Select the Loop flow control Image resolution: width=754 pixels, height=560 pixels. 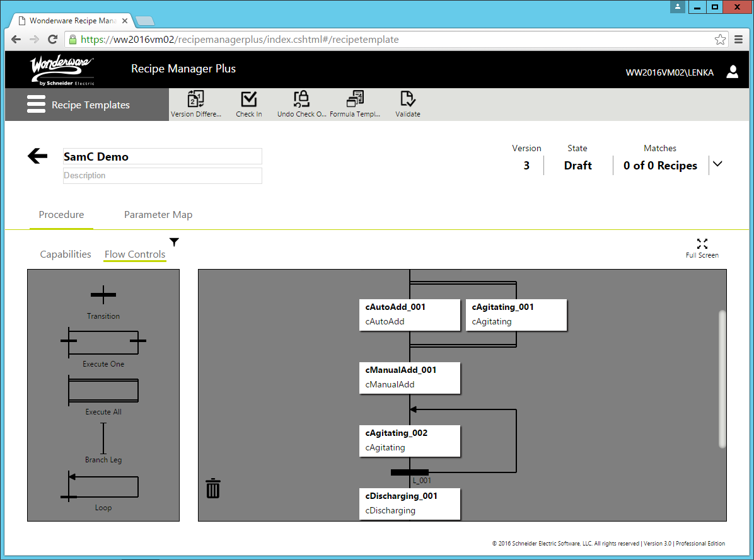103,486
